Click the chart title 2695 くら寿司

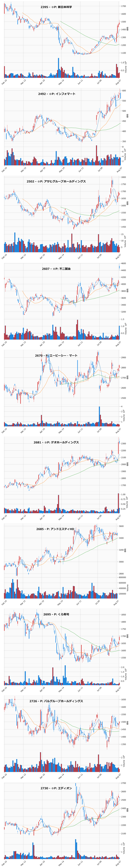56,614
